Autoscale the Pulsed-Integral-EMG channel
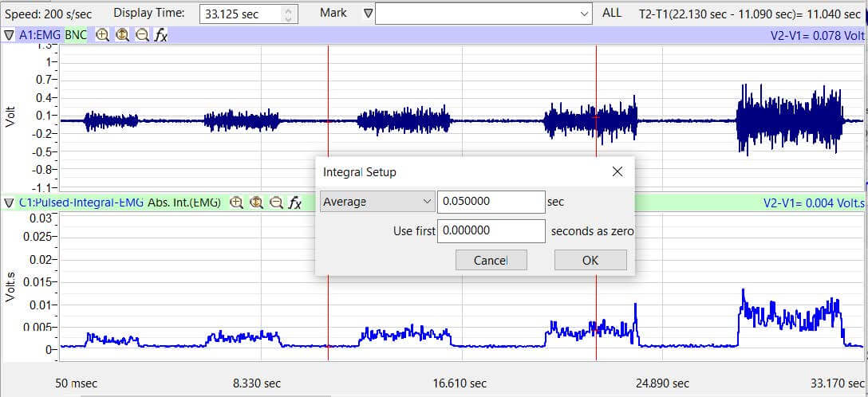The image size is (868, 397). click(x=256, y=202)
